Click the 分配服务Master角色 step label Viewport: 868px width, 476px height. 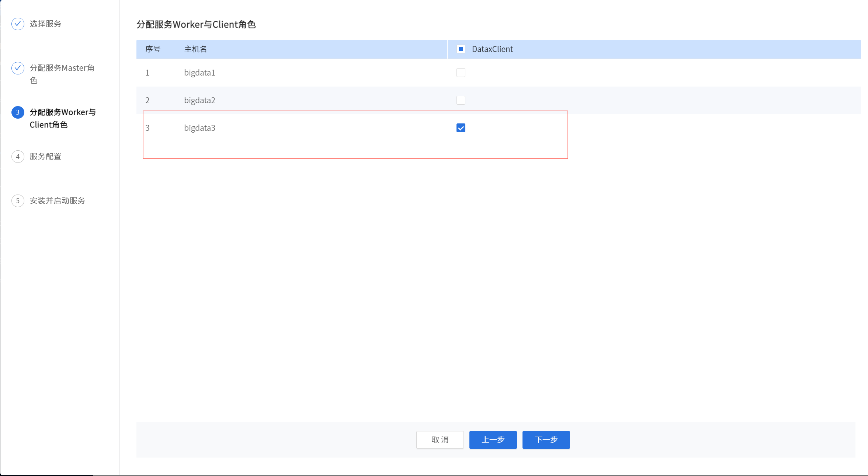pos(62,68)
